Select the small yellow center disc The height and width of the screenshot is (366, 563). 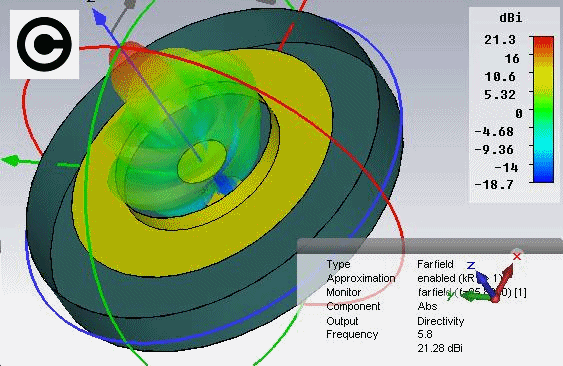(x=202, y=161)
